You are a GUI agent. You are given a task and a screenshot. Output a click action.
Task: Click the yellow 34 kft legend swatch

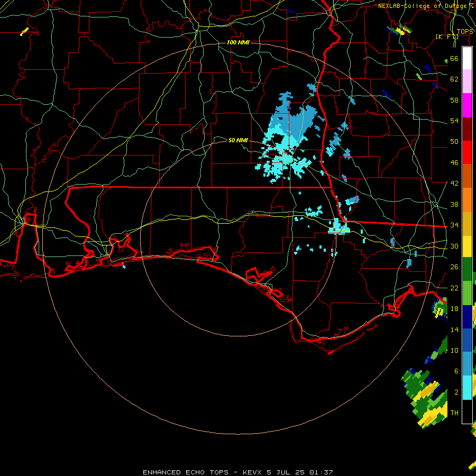click(x=467, y=246)
